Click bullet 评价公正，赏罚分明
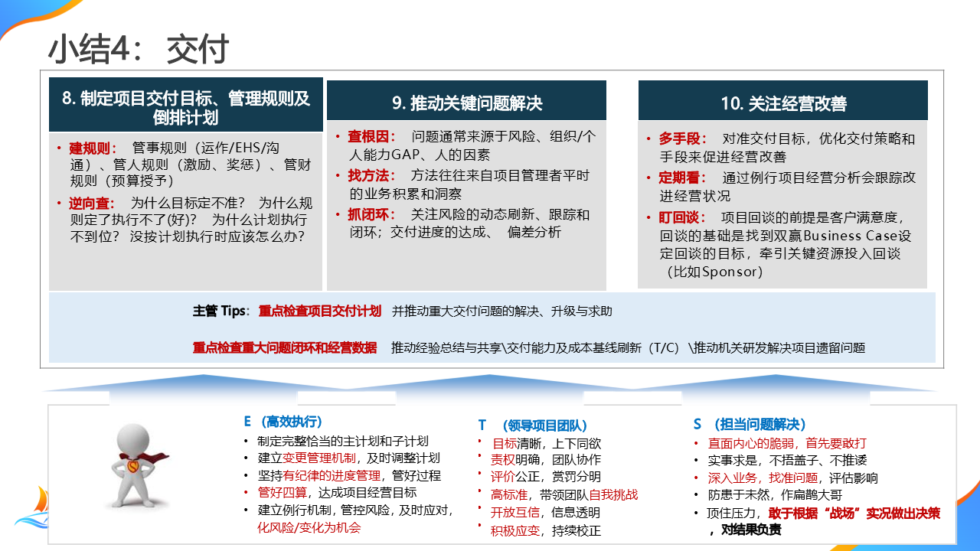This screenshot has height=551, width=980. coord(546,477)
